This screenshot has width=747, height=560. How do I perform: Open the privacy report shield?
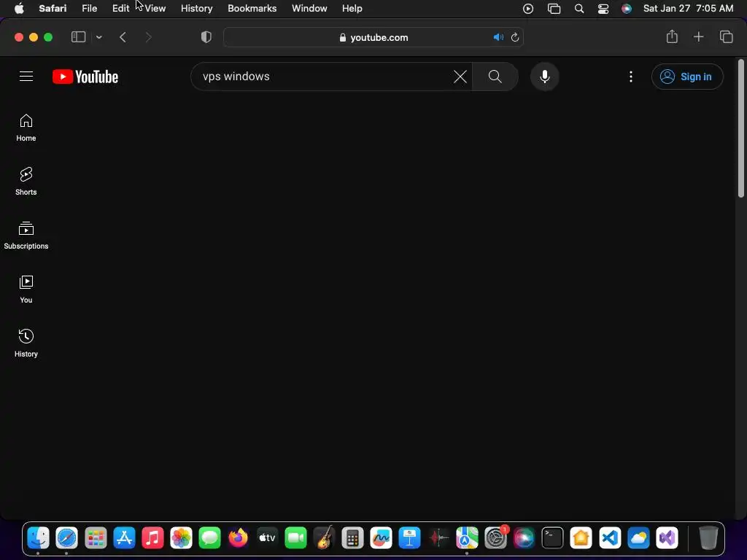click(x=206, y=37)
